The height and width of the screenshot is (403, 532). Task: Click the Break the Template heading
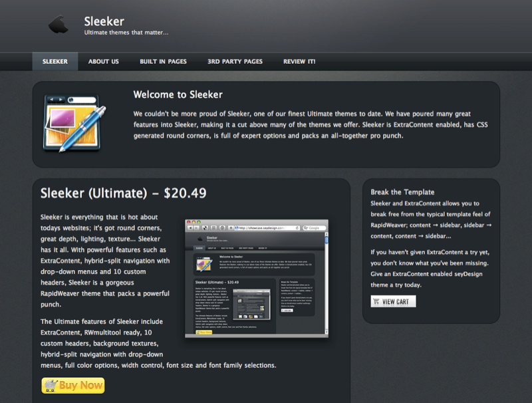[402, 192]
